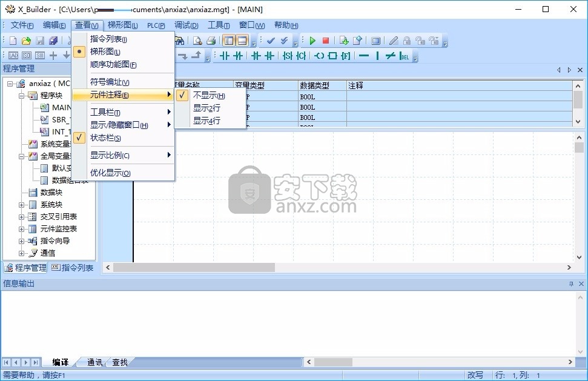Open the PLC menu

click(x=156, y=25)
